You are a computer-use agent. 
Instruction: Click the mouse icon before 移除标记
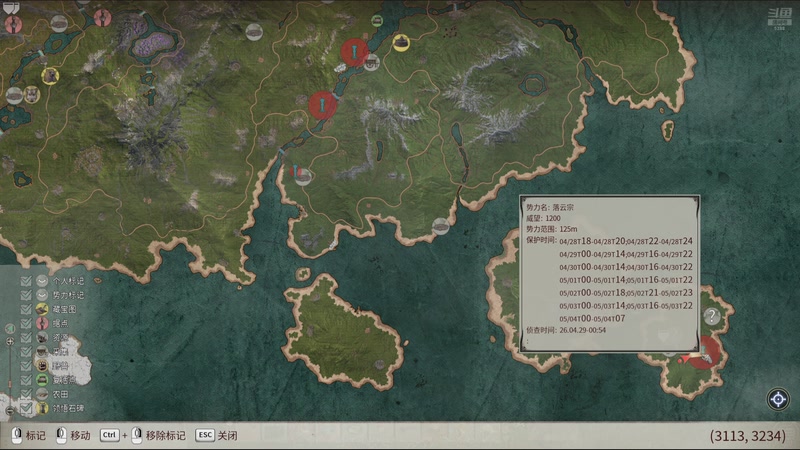(x=137, y=435)
